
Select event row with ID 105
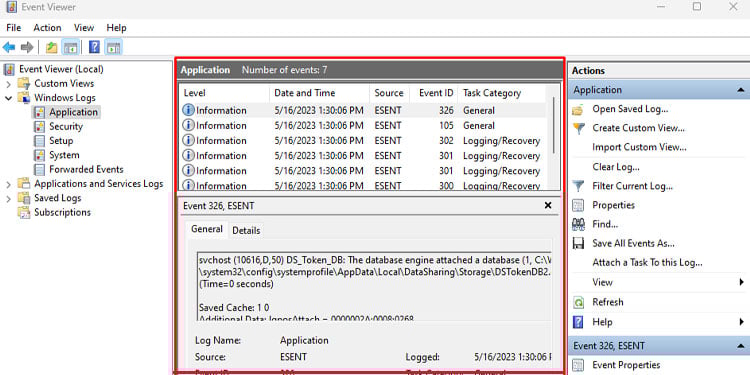point(363,126)
